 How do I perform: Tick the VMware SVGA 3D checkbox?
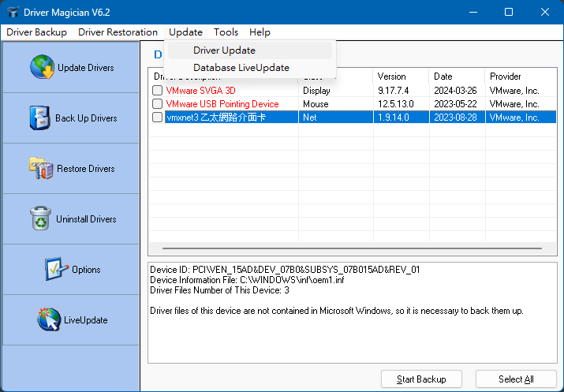coord(158,91)
